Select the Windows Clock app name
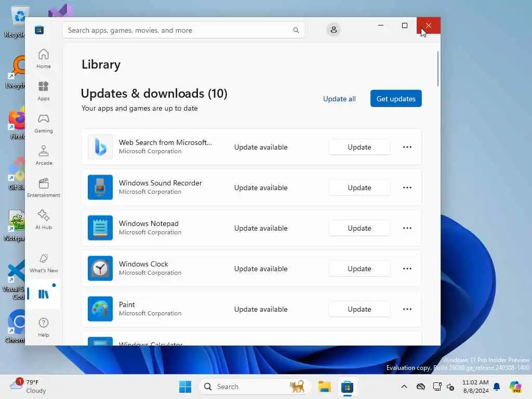 point(143,263)
